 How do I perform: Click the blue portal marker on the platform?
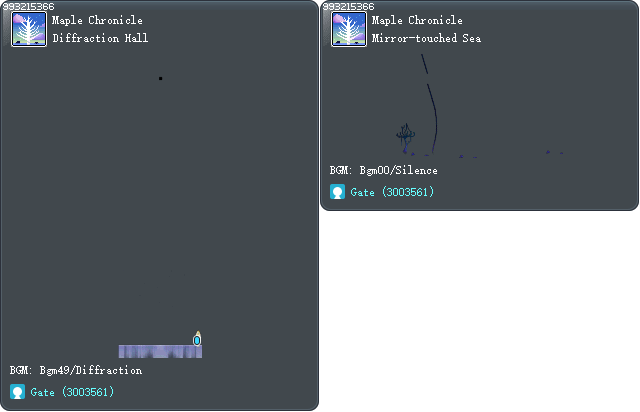(x=197, y=340)
